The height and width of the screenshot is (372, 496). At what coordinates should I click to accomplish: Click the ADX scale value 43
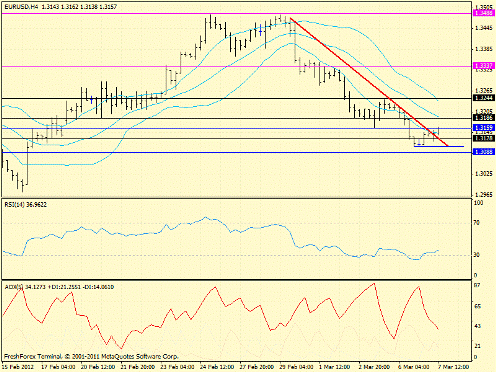click(477, 326)
